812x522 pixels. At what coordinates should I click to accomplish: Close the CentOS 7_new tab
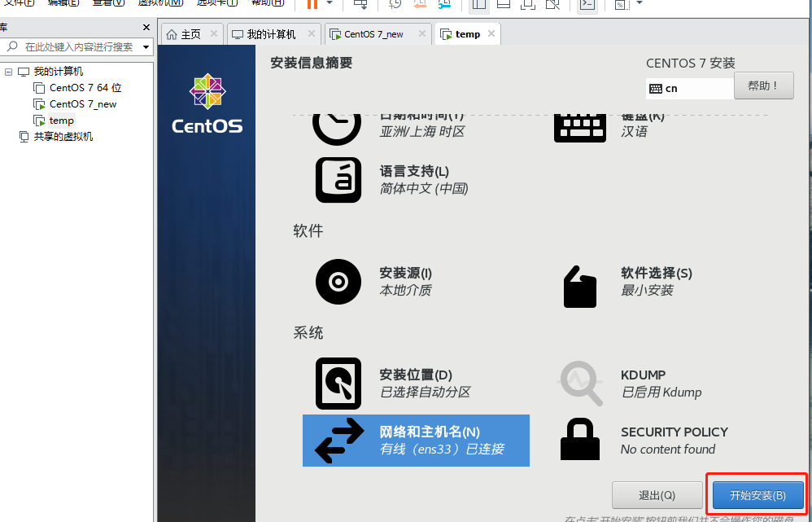[422, 33]
